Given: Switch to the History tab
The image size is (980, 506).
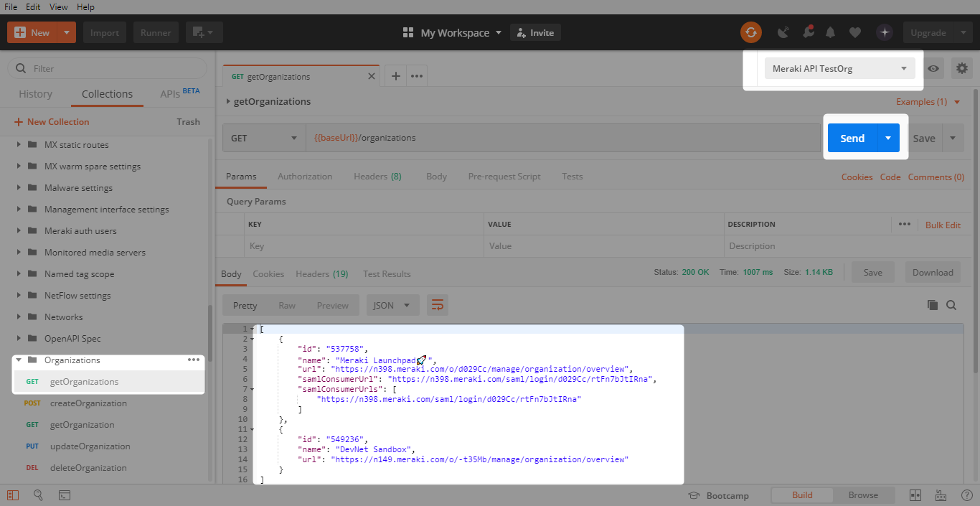Looking at the screenshot, I should pos(35,94).
